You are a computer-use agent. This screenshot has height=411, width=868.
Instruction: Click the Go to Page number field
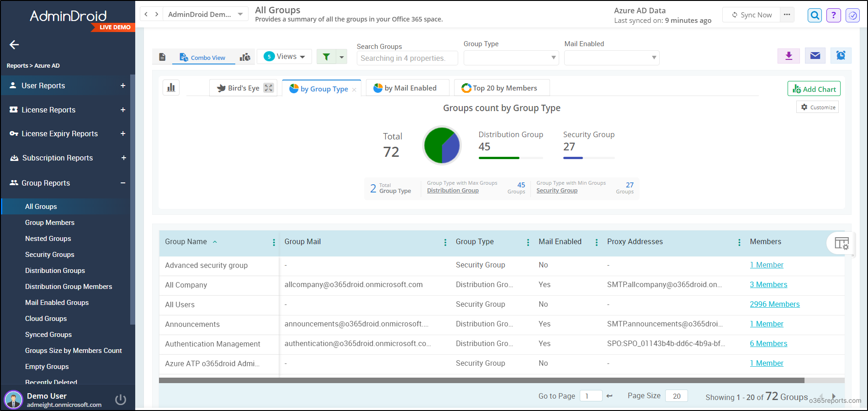click(x=591, y=396)
